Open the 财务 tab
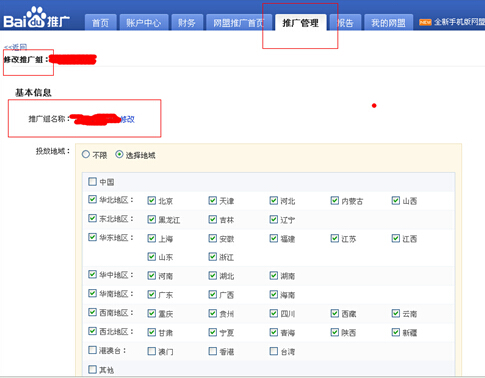Image resolution: width=485 pixels, height=378 pixels. pyautogui.click(x=187, y=23)
